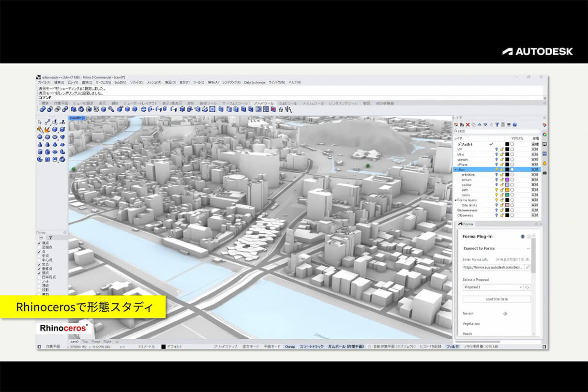
Task: Open the Select a Proposal dropdown
Action: 493,287
